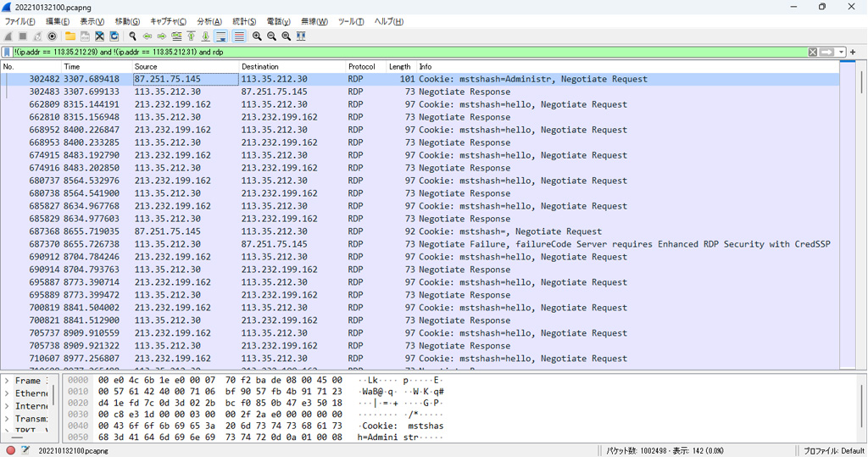Expand the Internet Protocol tree node

(x=7, y=407)
